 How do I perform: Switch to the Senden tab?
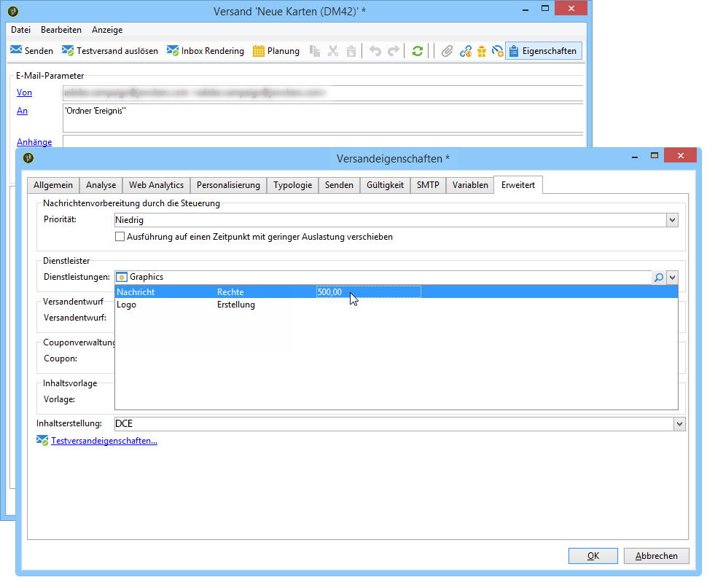(339, 185)
